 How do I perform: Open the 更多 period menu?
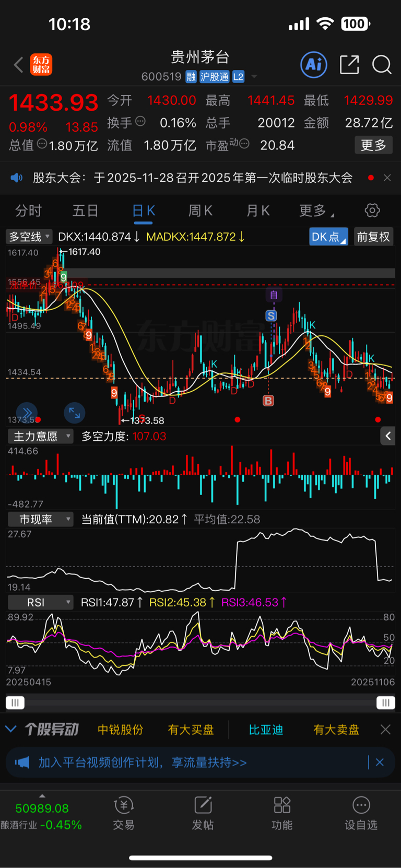(316, 210)
